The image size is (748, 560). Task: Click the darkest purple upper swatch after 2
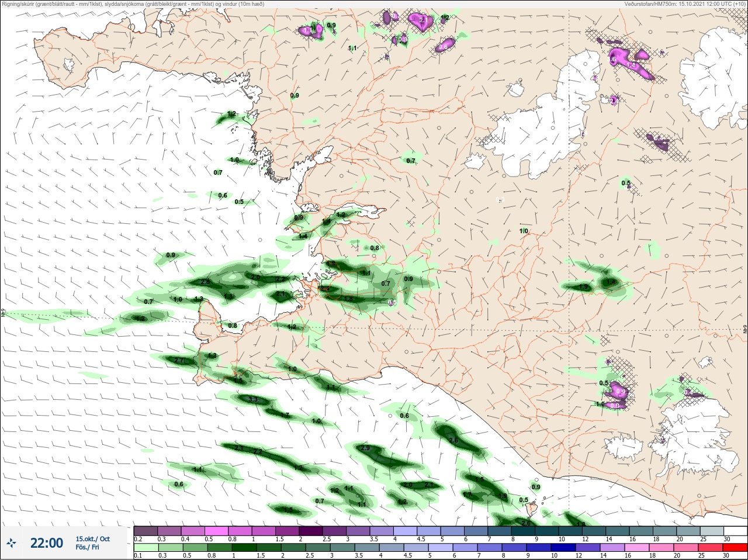pyautogui.click(x=311, y=531)
